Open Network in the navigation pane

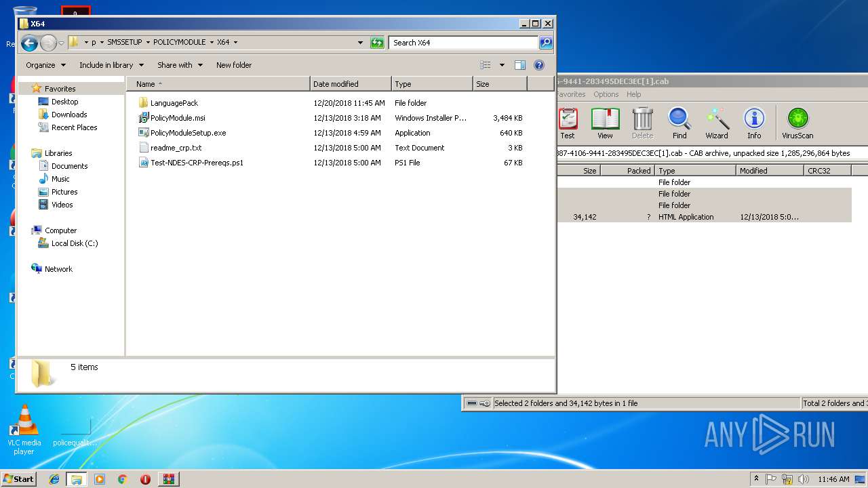(x=58, y=269)
